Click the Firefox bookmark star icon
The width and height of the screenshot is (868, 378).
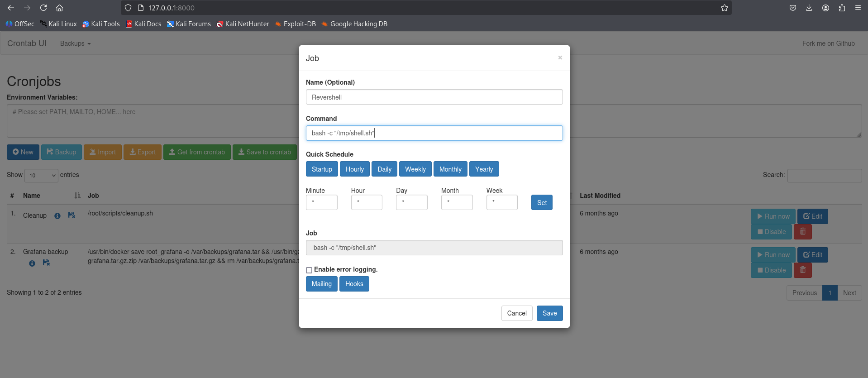pos(724,8)
